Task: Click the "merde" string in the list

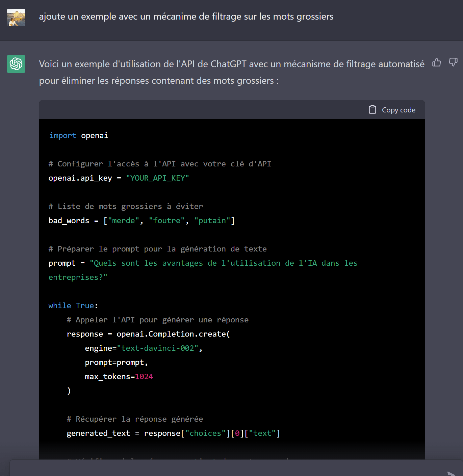Action: tap(123, 221)
